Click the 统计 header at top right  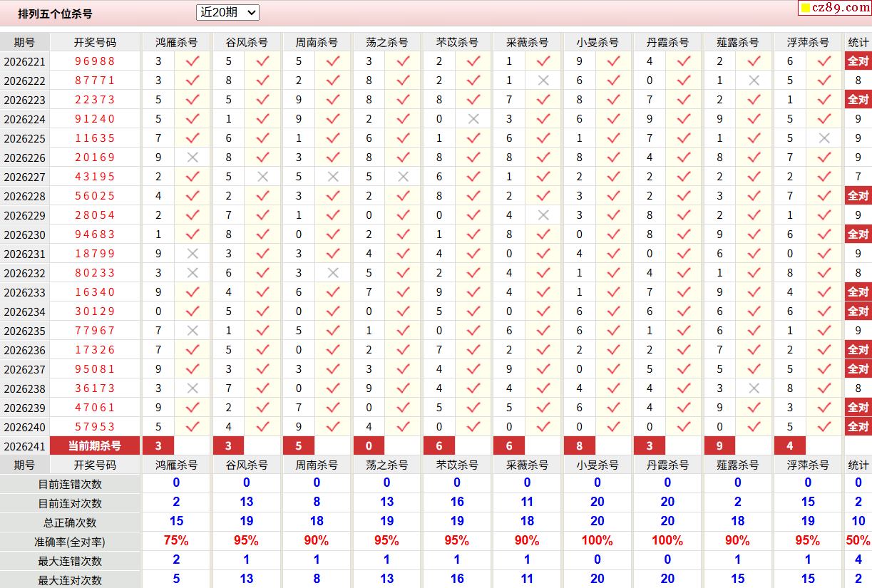[858, 42]
